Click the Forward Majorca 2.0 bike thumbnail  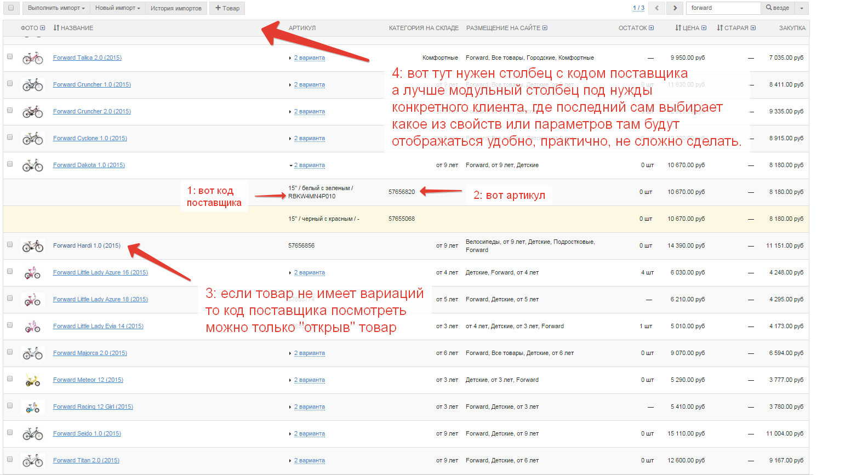click(x=32, y=353)
